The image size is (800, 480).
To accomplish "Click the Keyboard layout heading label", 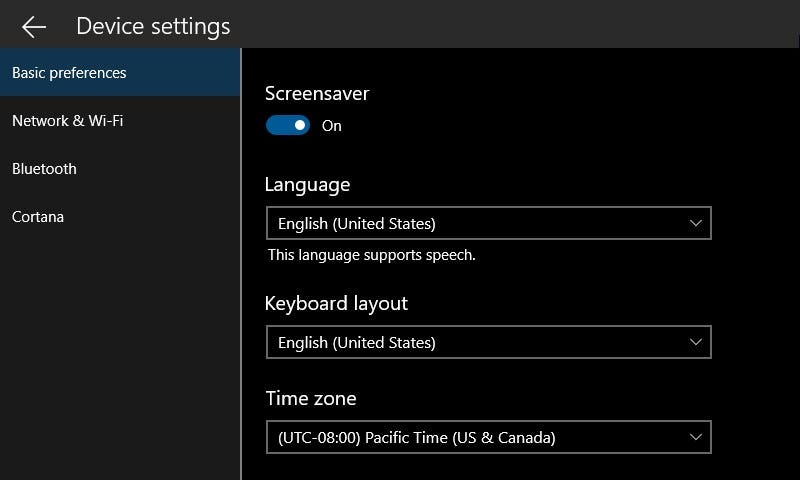I will tap(336, 304).
